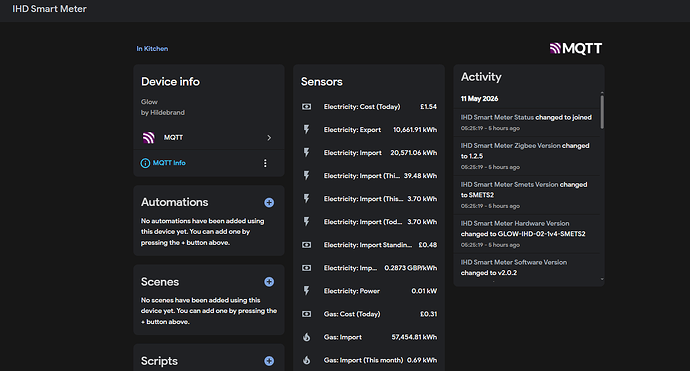Open the Zigbee Version changed activity entry
Viewport: 690px width, 371px height.
tap(527, 156)
